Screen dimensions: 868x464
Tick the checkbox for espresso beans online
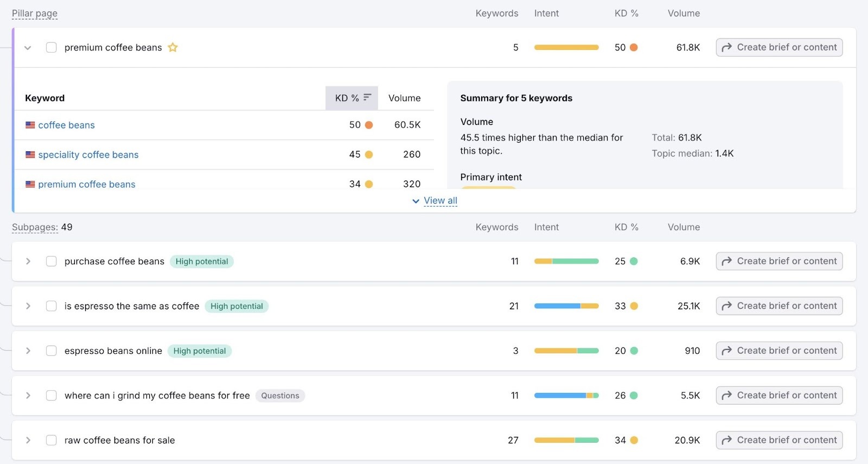click(x=52, y=351)
